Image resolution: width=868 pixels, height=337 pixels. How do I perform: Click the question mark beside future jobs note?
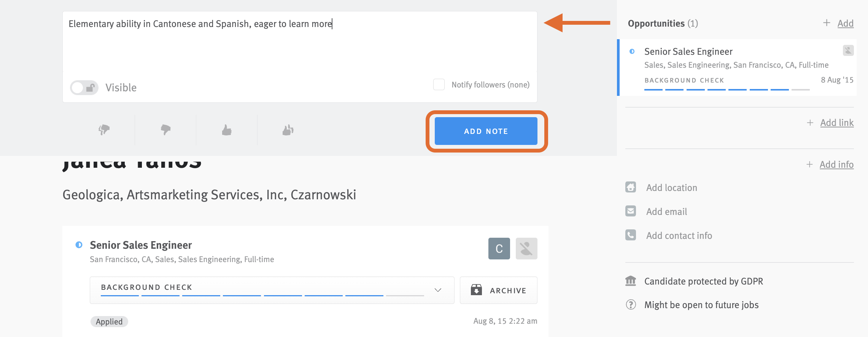[630, 305]
